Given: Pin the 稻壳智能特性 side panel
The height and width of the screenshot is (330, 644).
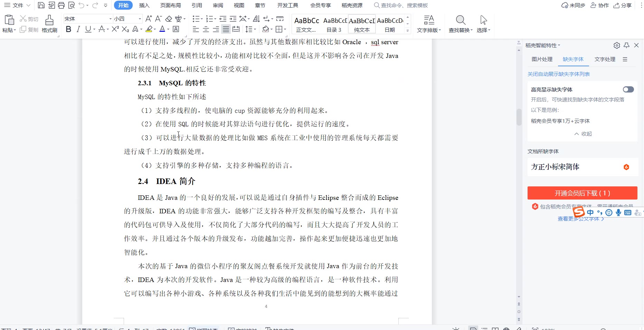Looking at the screenshot, I should (626, 45).
